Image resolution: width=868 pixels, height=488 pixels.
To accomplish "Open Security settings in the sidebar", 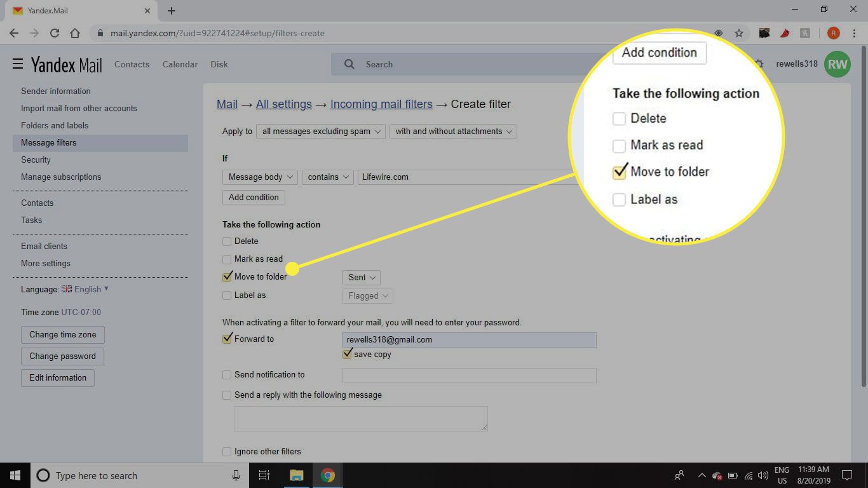I will pyautogui.click(x=36, y=159).
